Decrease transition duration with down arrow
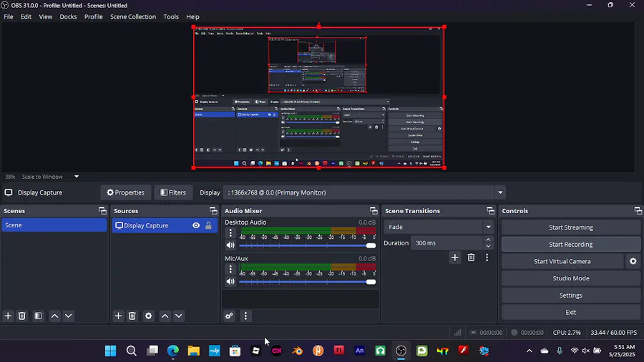 488,246
